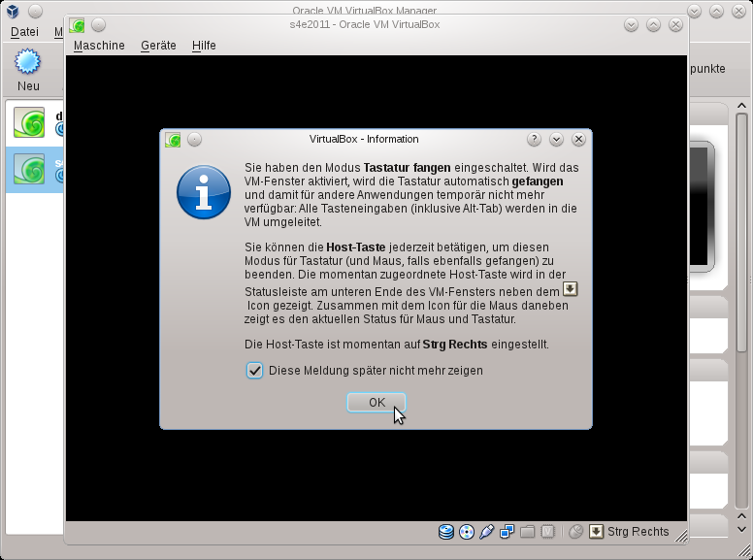
Task: Select the highlighted second VM entry in Manager list
Action: (35, 169)
